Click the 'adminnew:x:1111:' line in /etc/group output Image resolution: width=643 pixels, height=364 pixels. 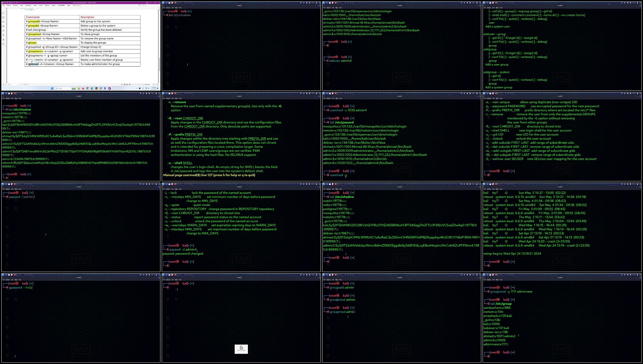tap(496, 344)
